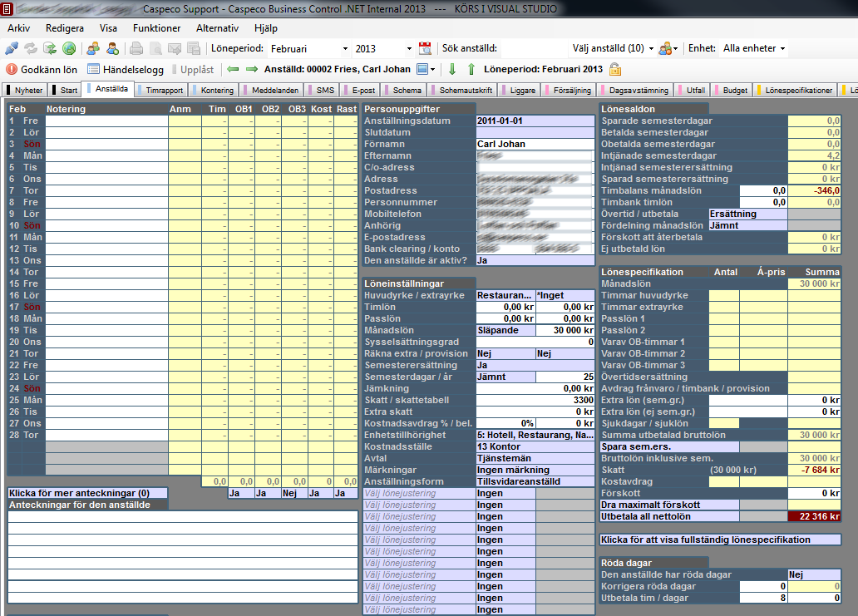Screen dimensions: 858x616
Task: Click the red Godkänn lön icon
Action: click(x=12, y=70)
